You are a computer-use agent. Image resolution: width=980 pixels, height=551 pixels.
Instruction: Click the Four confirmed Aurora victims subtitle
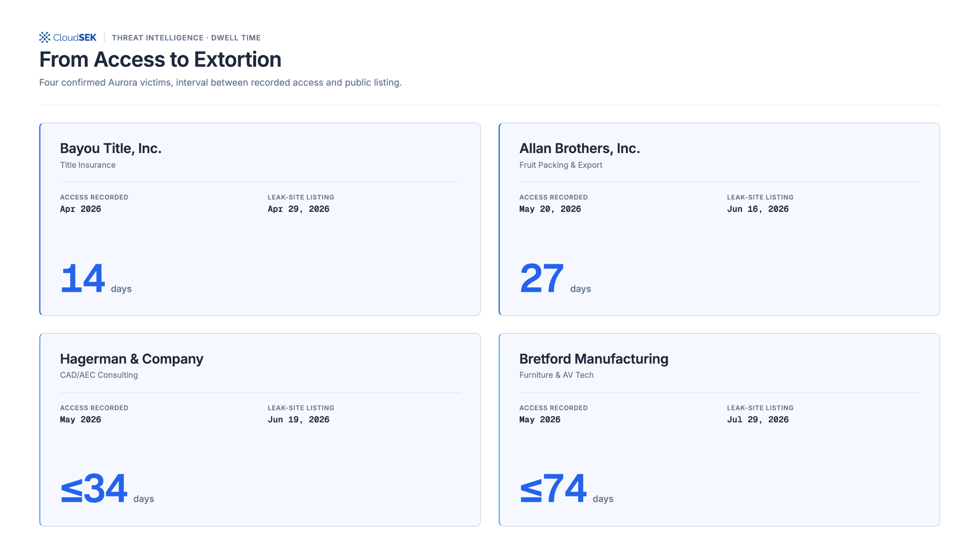click(x=221, y=82)
